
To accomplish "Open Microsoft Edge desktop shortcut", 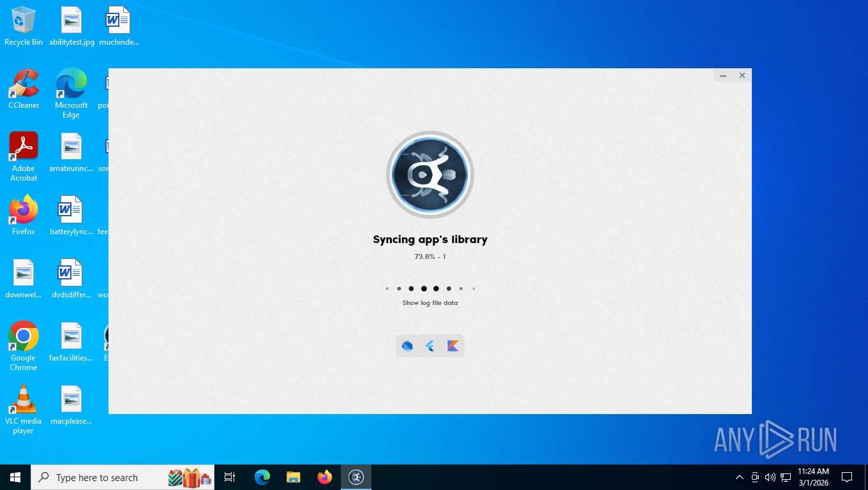I will tap(71, 93).
